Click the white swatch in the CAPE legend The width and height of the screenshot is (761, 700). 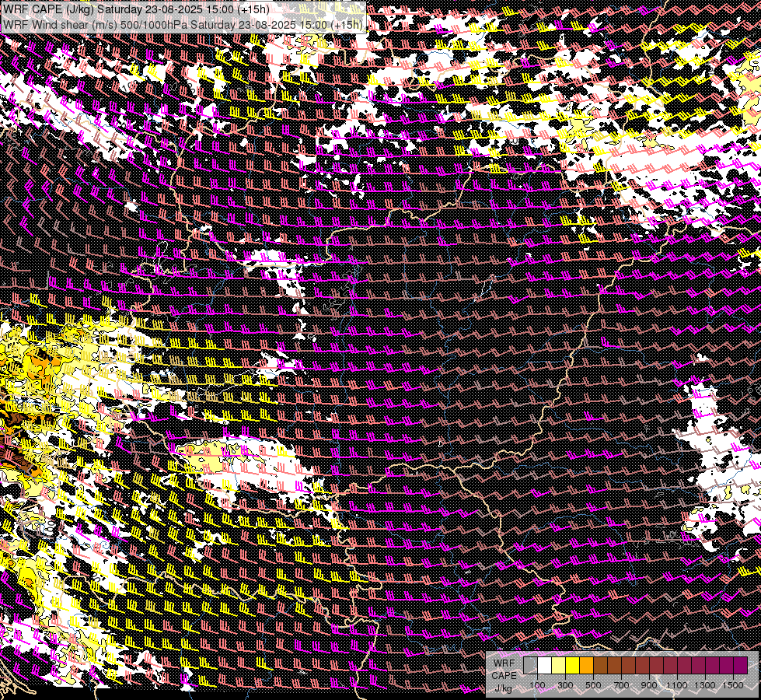tap(545, 666)
